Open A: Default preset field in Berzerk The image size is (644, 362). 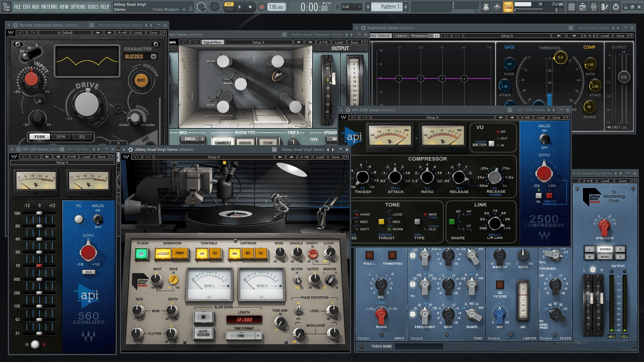tap(65, 33)
